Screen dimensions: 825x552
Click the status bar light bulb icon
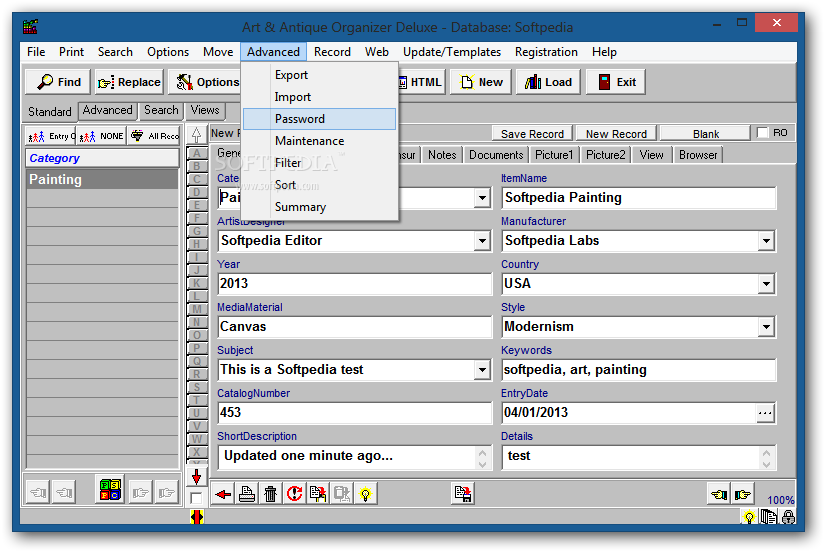click(x=749, y=517)
